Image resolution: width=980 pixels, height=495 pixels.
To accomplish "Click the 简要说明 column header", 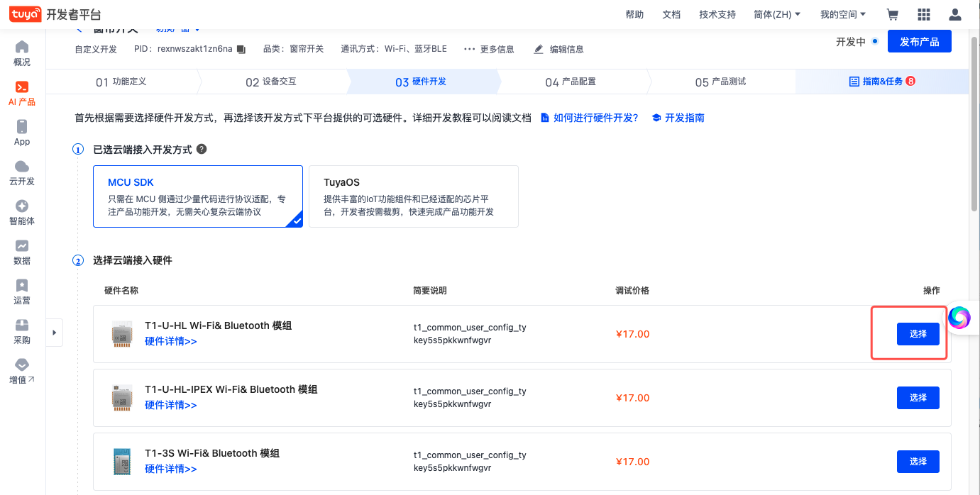I will tap(430, 291).
